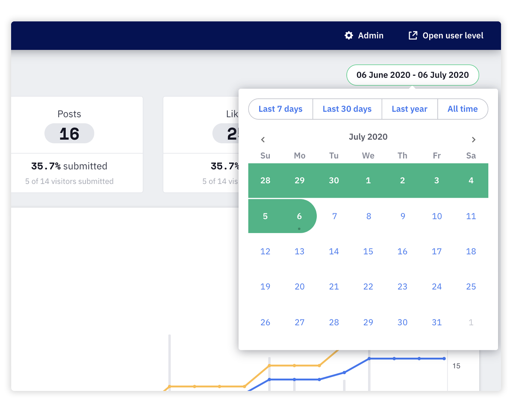Pick July 27 in the calendar
Viewport: 513px width, 420px height.
[300, 322]
